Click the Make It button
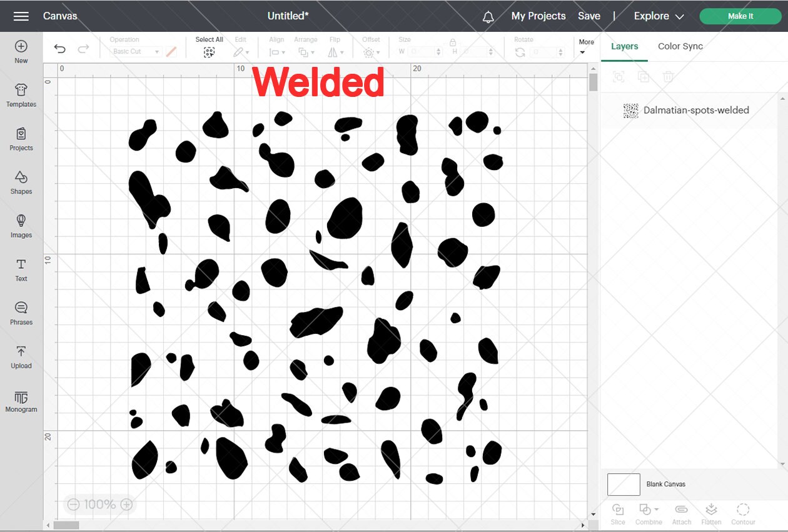Screen dimensions: 788x532 tap(740, 16)
